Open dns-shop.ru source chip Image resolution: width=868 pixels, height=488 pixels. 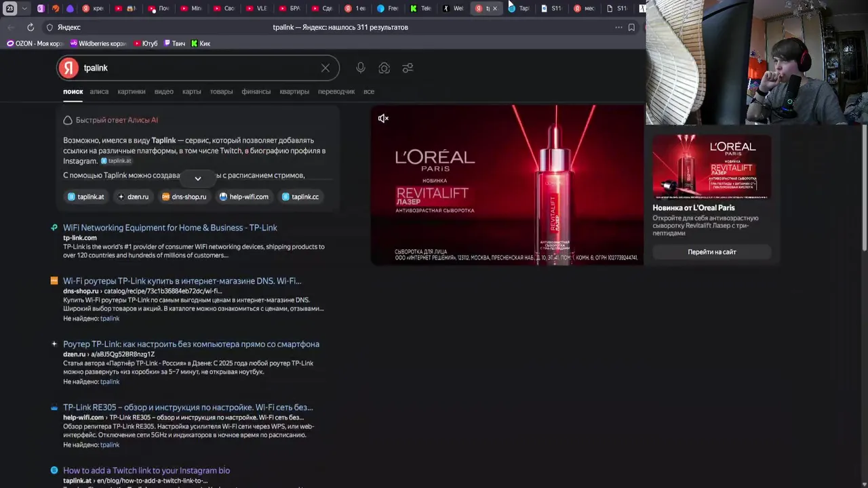[x=184, y=197]
